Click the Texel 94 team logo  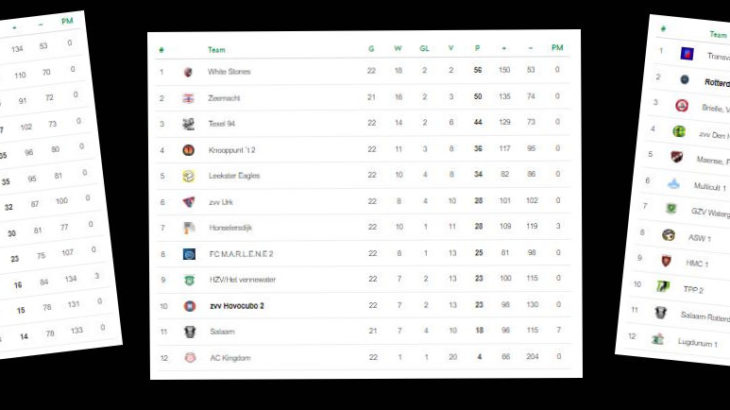tap(188, 124)
